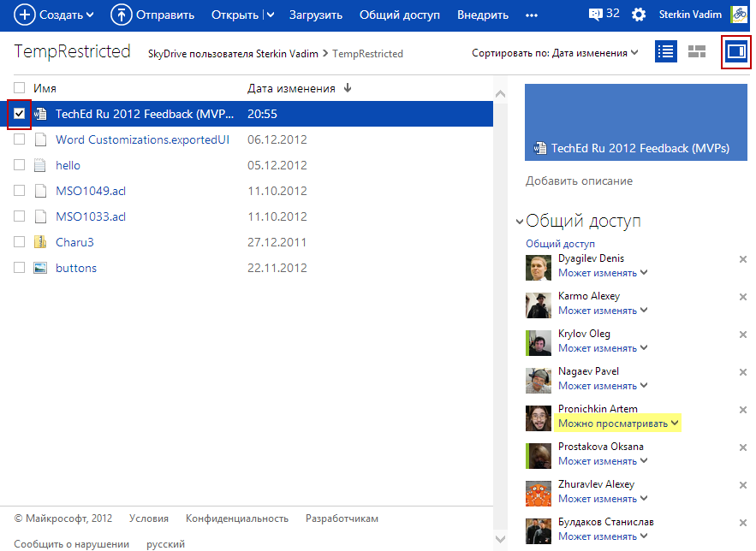756x551 pixels.
Task: Click scrollbar up arrow of file list
Action: [501, 94]
